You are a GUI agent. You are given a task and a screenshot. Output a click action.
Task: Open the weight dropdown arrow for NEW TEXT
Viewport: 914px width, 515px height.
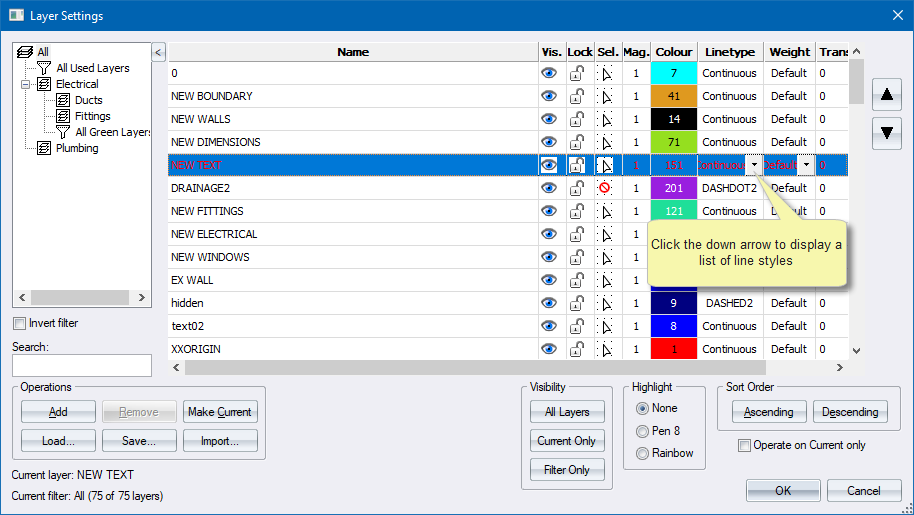[x=805, y=166]
